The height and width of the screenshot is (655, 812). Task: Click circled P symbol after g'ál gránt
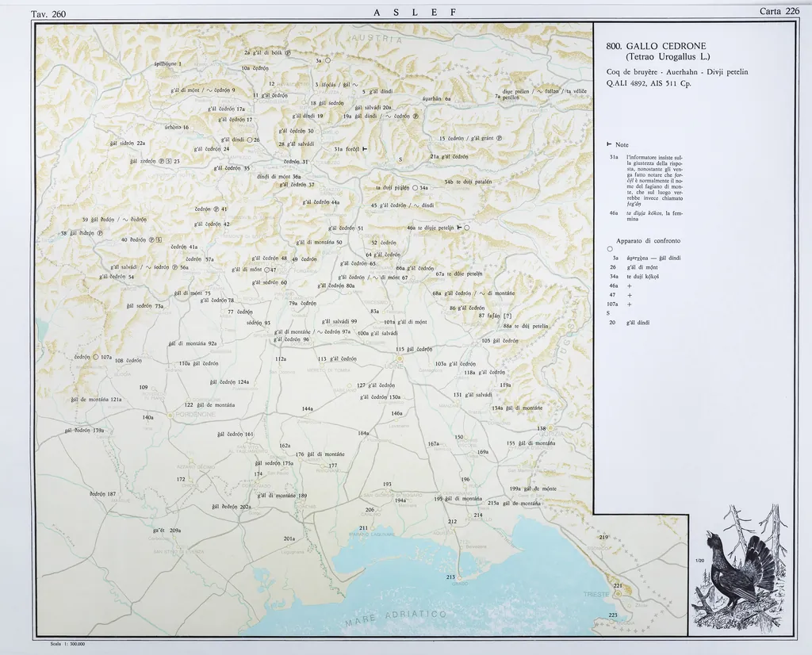(500, 138)
